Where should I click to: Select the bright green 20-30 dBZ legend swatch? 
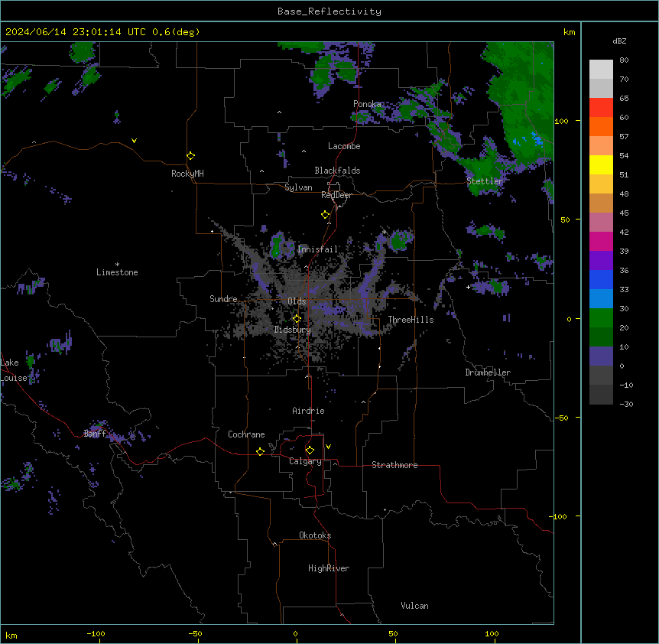click(x=601, y=318)
